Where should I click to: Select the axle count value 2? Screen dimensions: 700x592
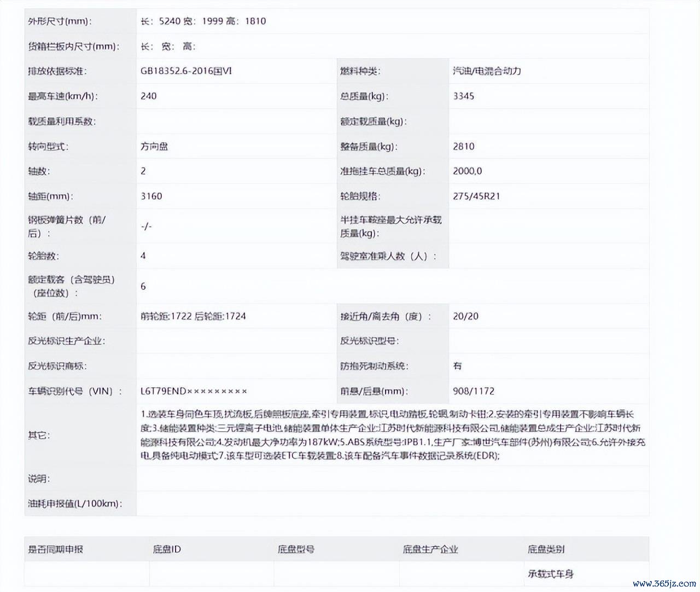click(143, 171)
